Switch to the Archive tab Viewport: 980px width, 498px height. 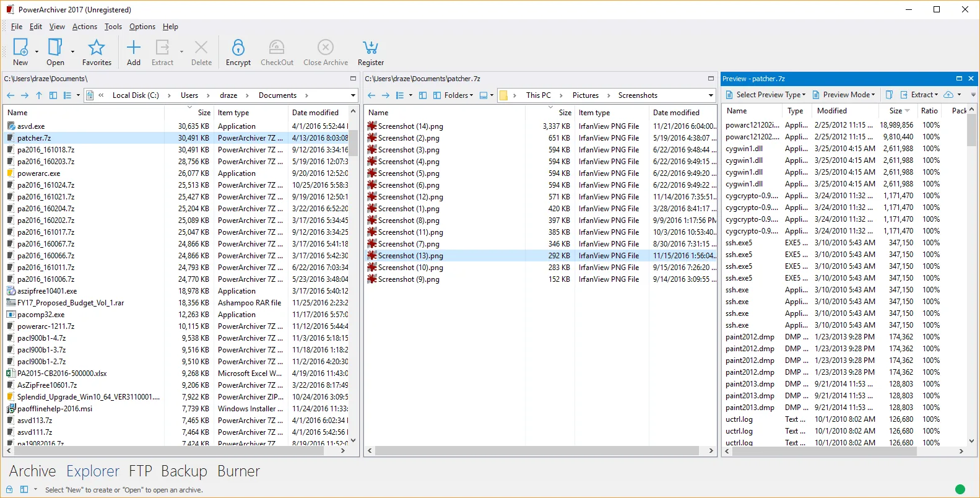click(32, 471)
